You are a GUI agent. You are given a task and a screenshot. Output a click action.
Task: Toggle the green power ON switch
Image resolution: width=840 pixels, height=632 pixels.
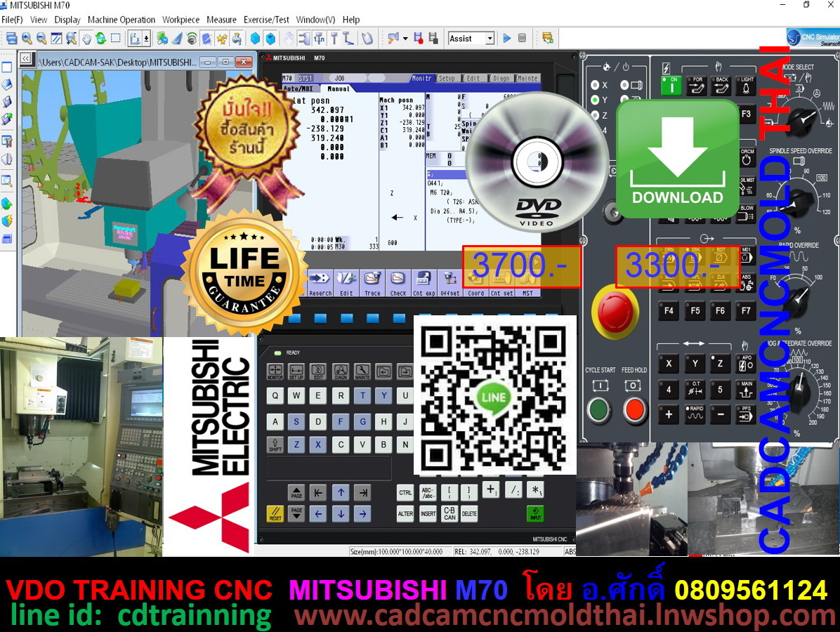tap(671, 85)
